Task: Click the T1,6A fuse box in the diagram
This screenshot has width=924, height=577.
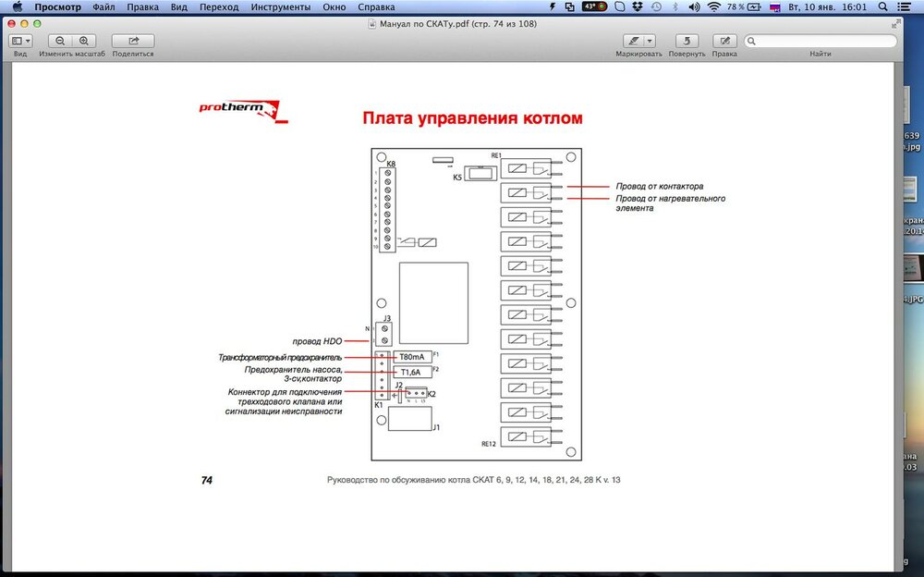Action: 412,373
